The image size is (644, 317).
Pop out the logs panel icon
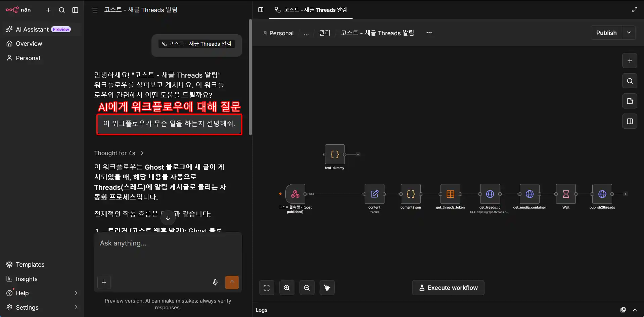(623, 310)
